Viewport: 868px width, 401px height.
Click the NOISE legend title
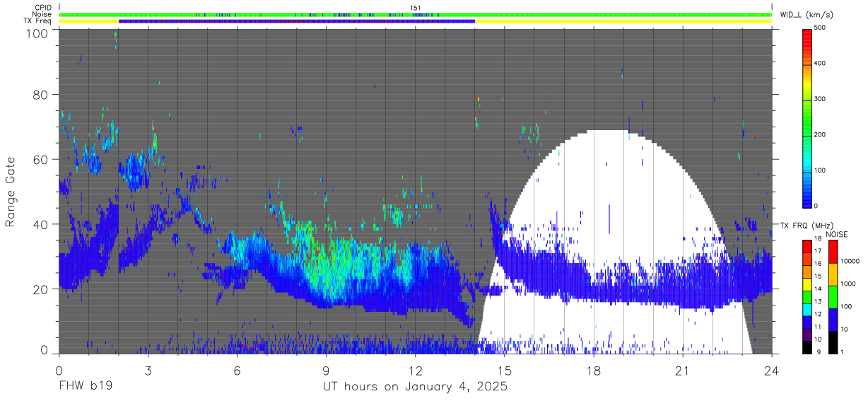pos(837,234)
